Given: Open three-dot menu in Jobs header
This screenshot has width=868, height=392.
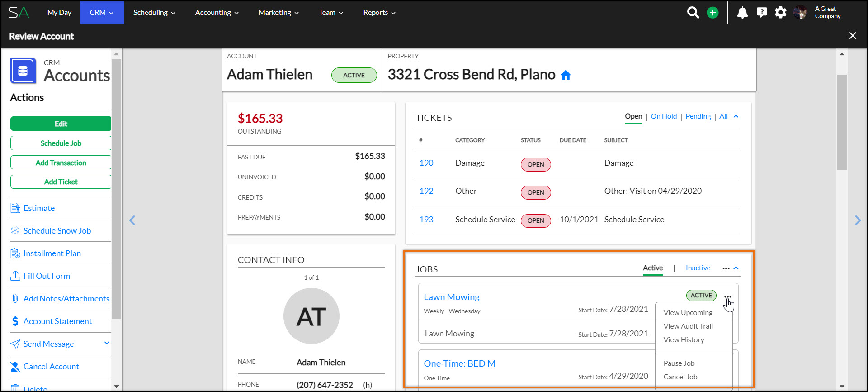Looking at the screenshot, I should point(726,268).
